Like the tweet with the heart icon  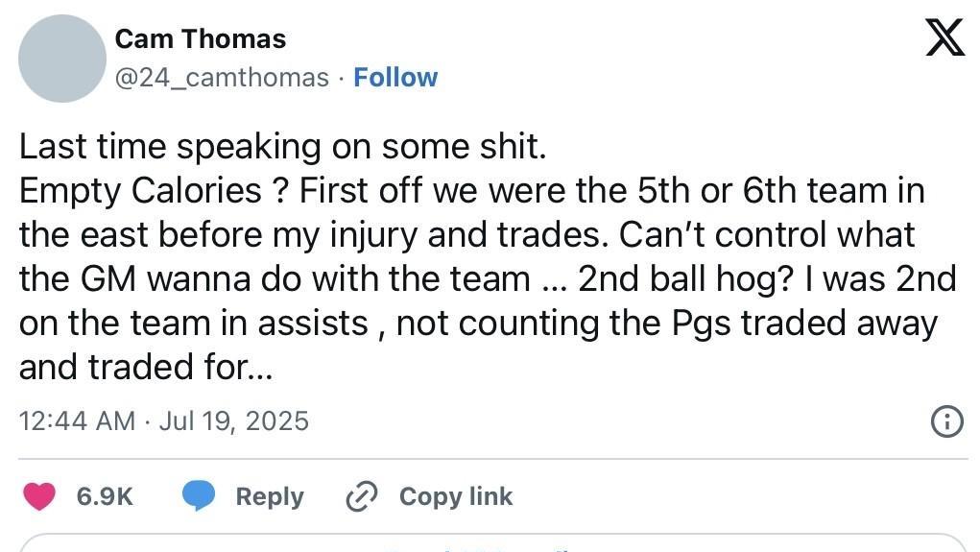pos(39,496)
